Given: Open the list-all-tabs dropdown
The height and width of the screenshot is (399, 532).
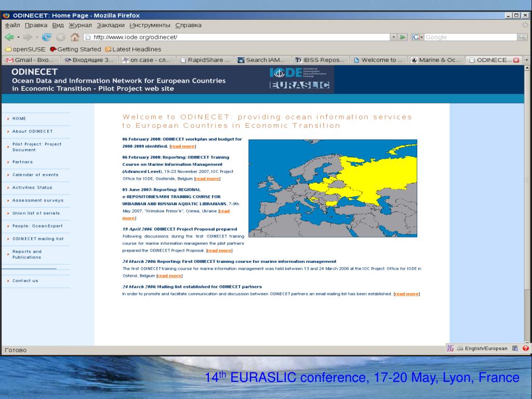Looking at the screenshot, I should tap(527, 60).
